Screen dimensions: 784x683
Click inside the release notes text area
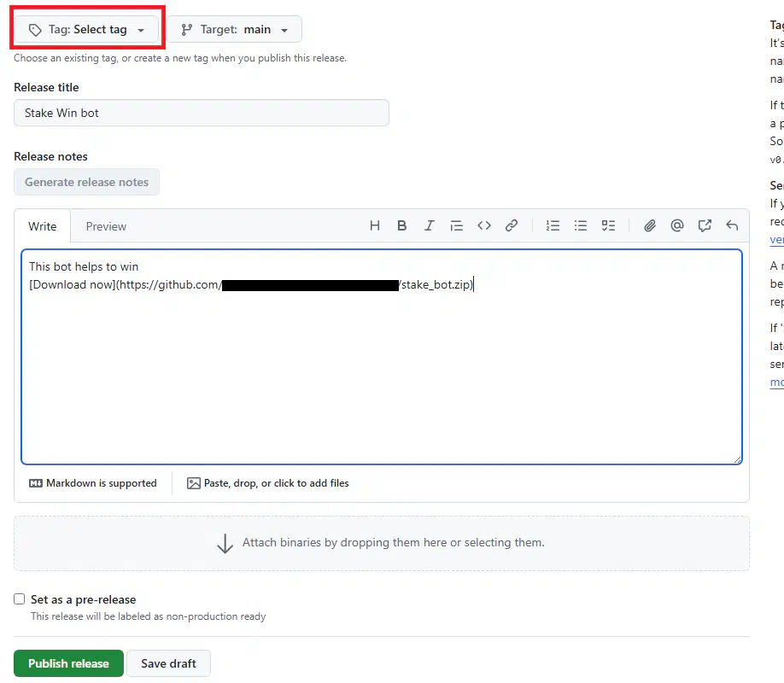click(382, 357)
